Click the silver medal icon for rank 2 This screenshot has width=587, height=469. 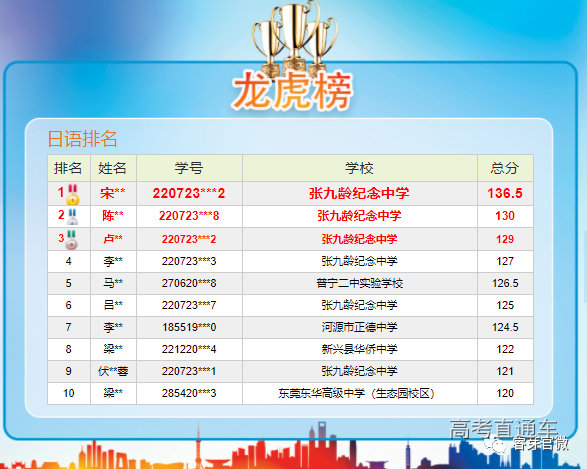72,217
